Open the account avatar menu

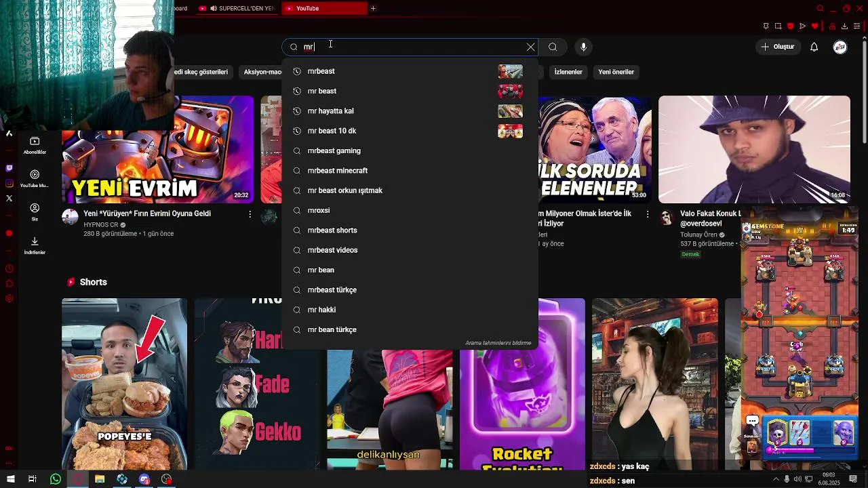(x=840, y=47)
